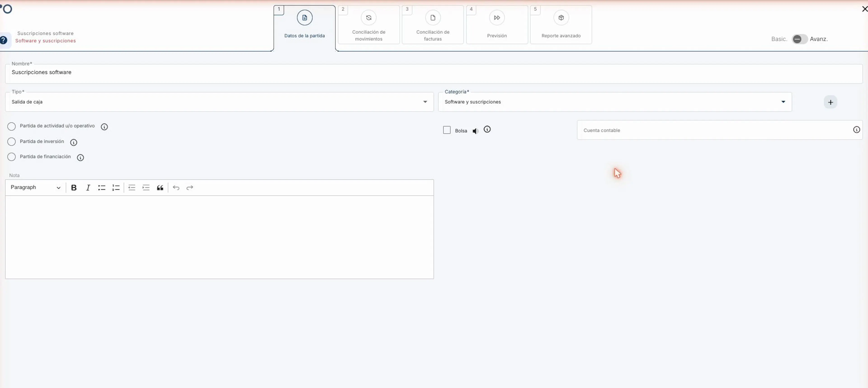Decrease indent in the Nota editor
868x388 pixels.
coord(132,188)
